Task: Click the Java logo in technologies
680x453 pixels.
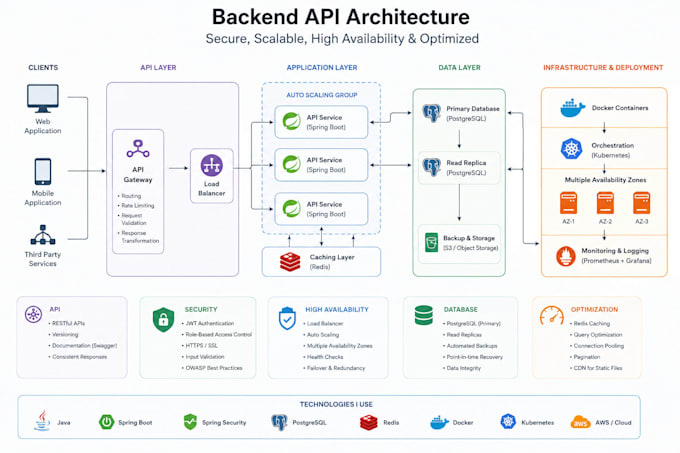Action: pos(42,420)
